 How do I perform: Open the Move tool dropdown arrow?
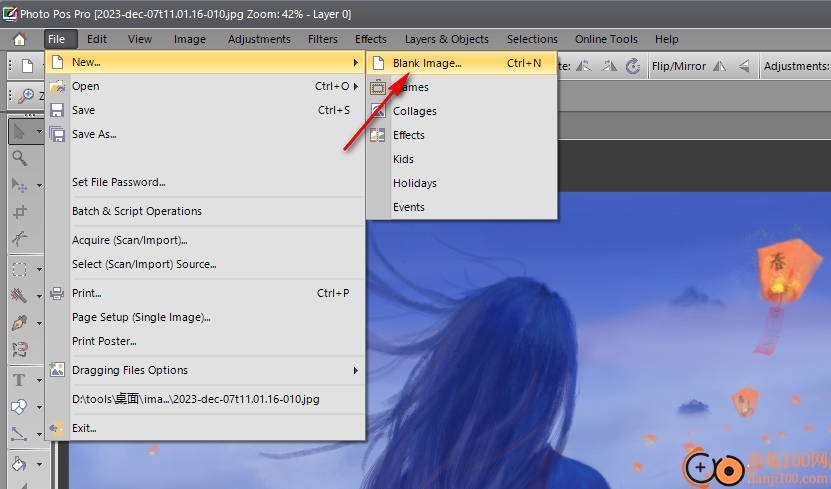(39, 185)
